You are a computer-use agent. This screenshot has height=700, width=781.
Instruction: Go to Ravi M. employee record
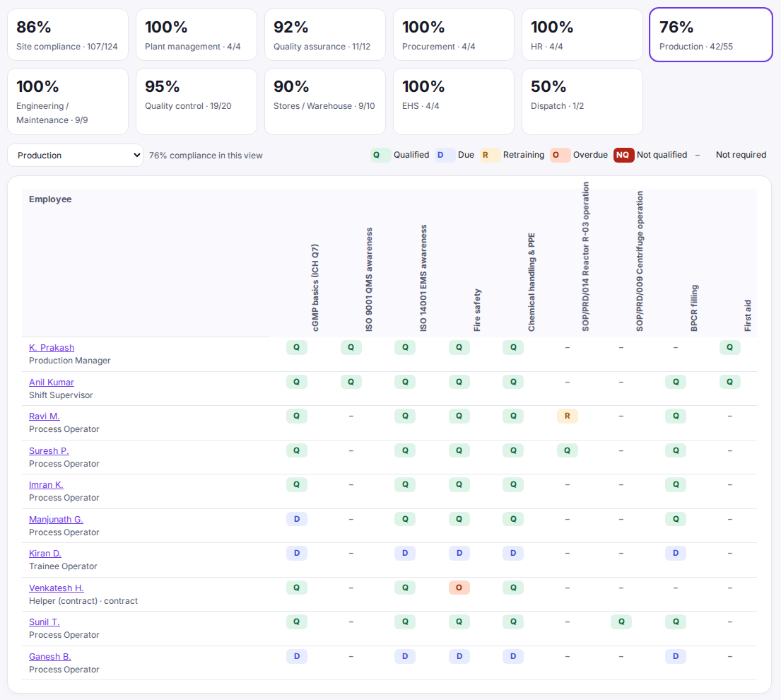click(x=45, y=416)
